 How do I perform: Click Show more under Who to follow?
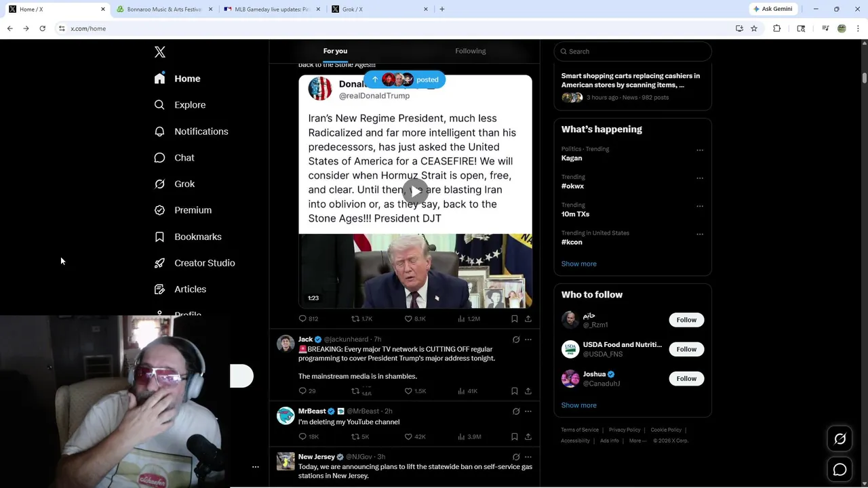(579, 405)
